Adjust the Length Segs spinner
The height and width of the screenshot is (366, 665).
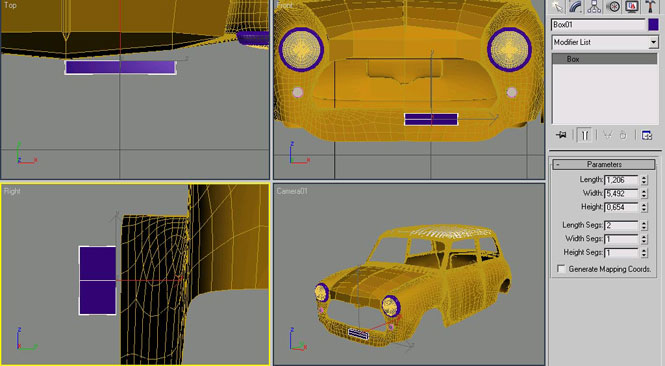click(x=644, y=225)
